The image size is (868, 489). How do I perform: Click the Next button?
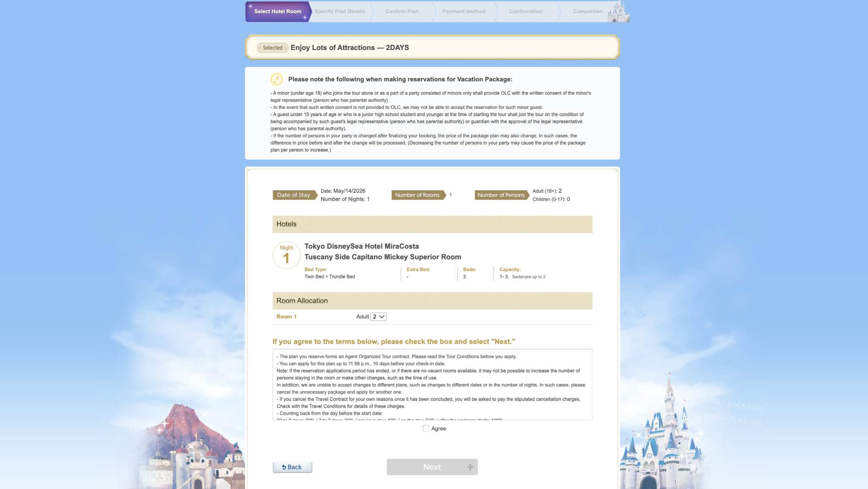pos(432,467)
